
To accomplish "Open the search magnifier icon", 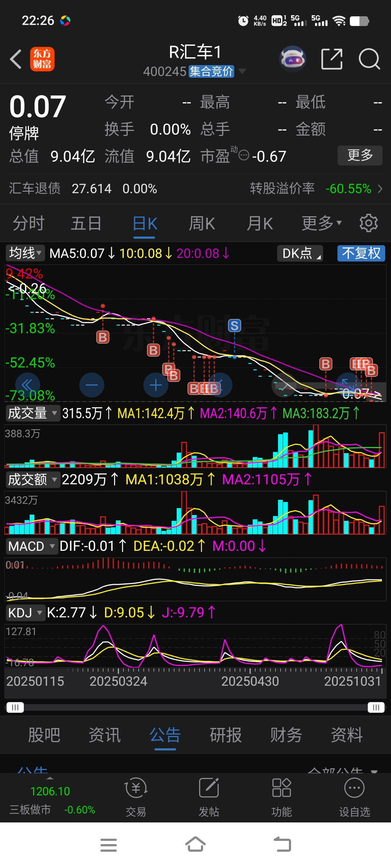I will pyautogui.click(x=369, y=59).
